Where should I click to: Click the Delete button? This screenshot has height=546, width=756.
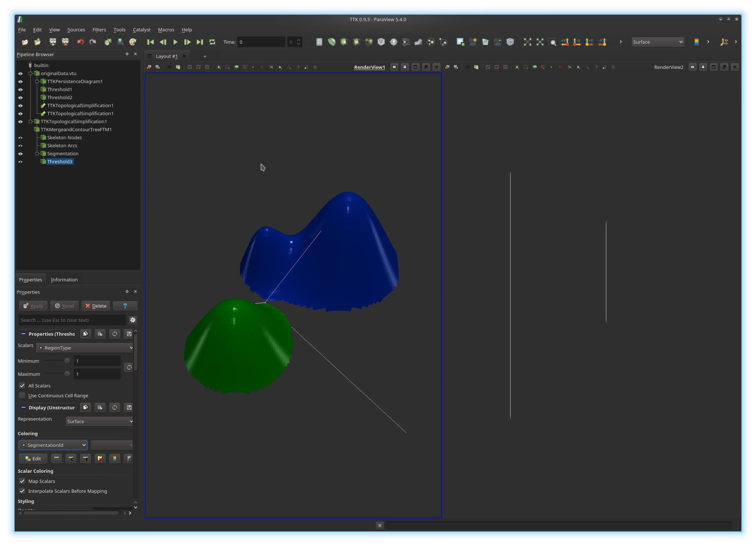[96, 306]
